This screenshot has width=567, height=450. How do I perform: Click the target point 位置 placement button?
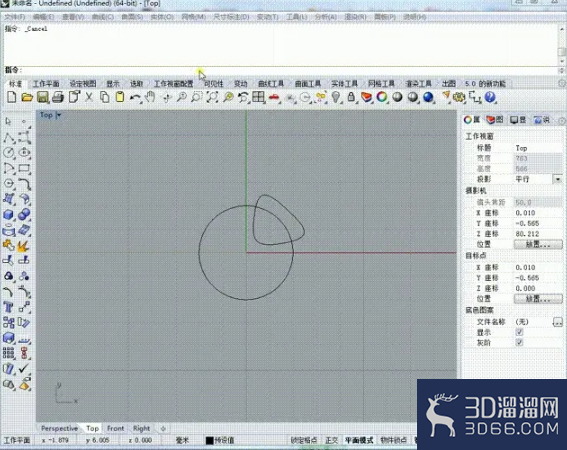coord(538,299)
